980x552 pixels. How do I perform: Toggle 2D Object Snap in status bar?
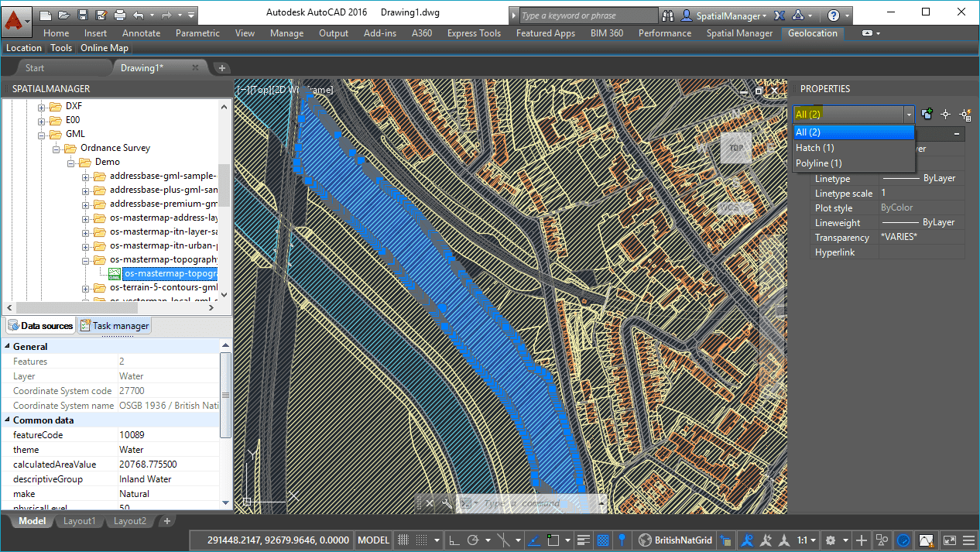(x=553, y=540)
